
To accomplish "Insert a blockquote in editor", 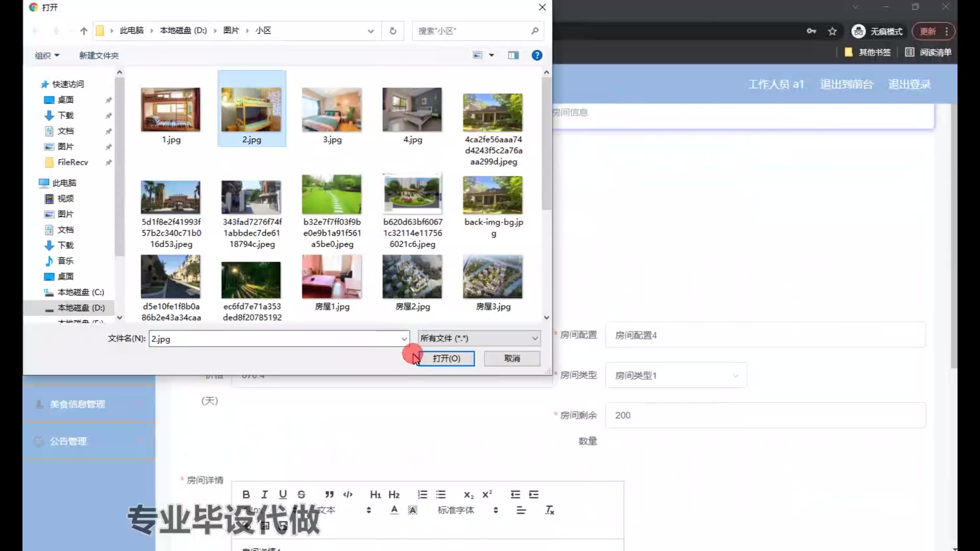I will [x=329, y=494].
